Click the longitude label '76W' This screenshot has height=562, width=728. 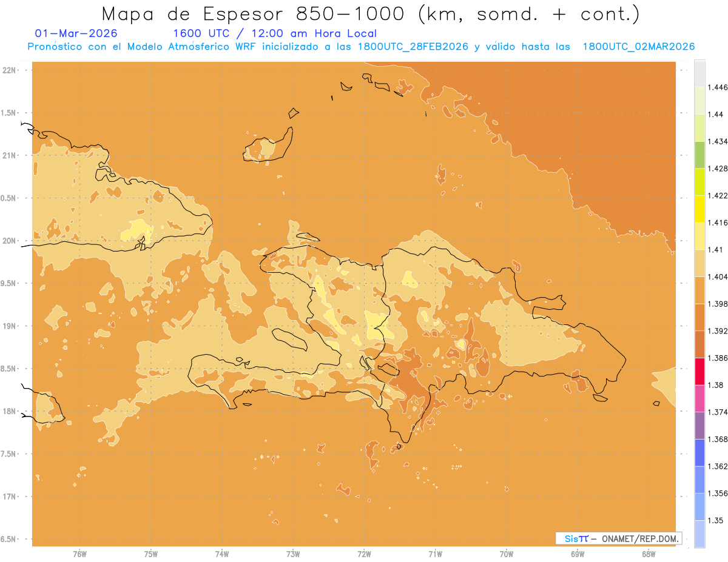79,554
